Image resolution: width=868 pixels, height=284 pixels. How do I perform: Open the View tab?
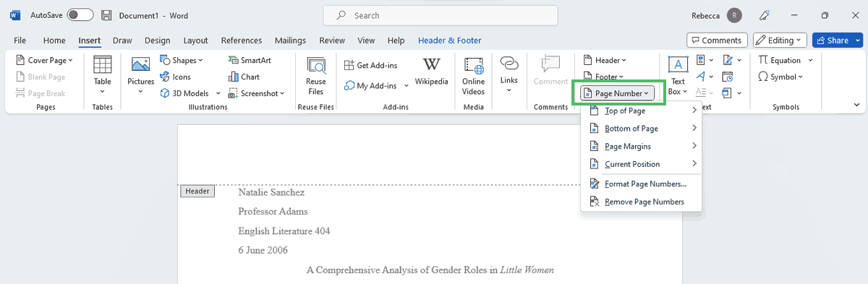pos(366,40)
